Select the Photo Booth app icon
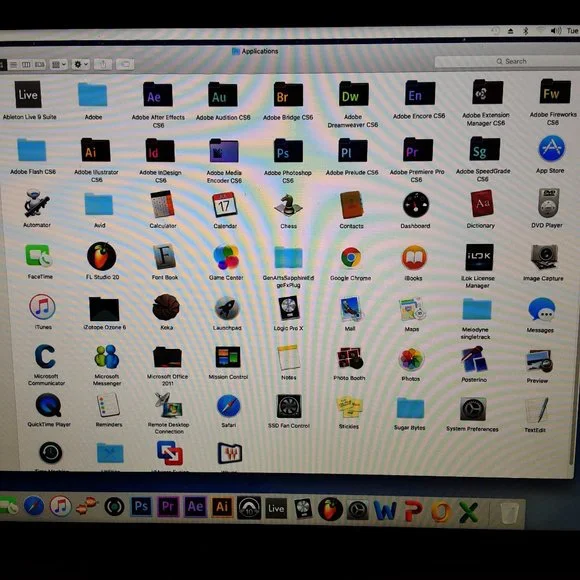 tap(350, 358)
